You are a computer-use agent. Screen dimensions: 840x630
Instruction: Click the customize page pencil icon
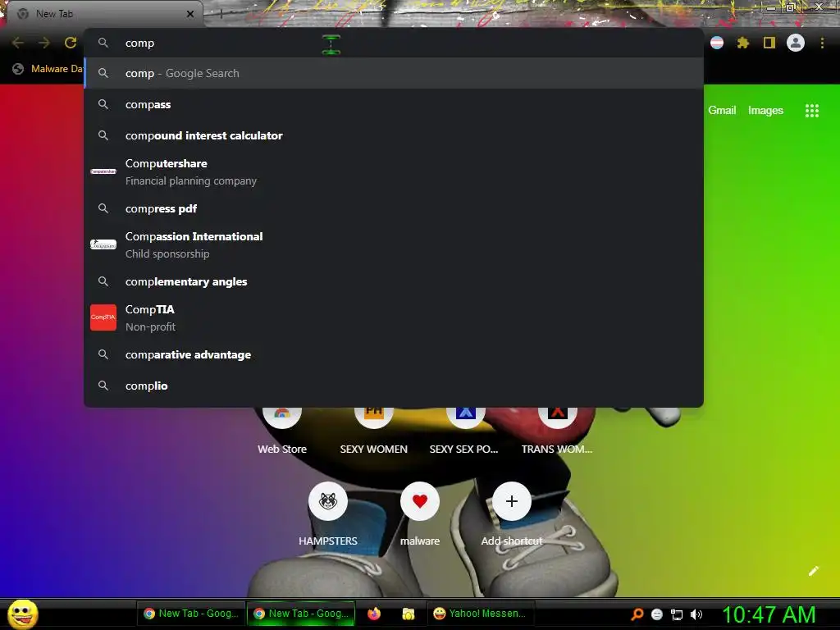813,571
